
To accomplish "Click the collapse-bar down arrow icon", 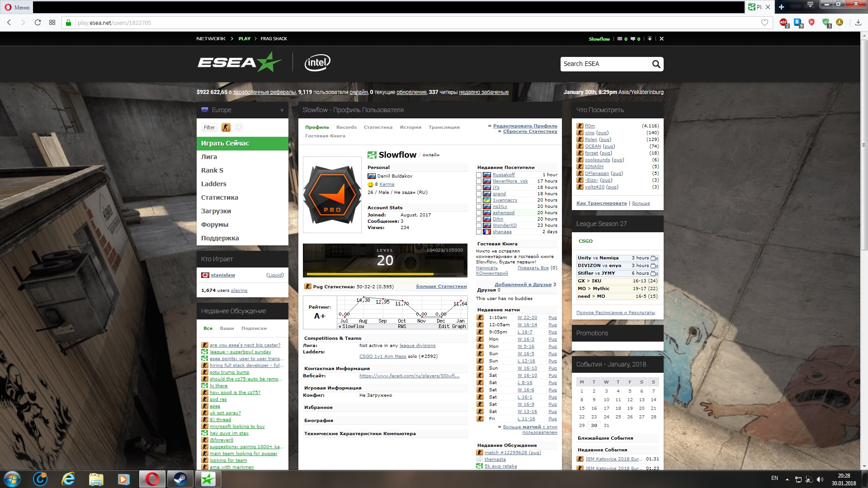I will pyautogui.click(x=650, y=39).
